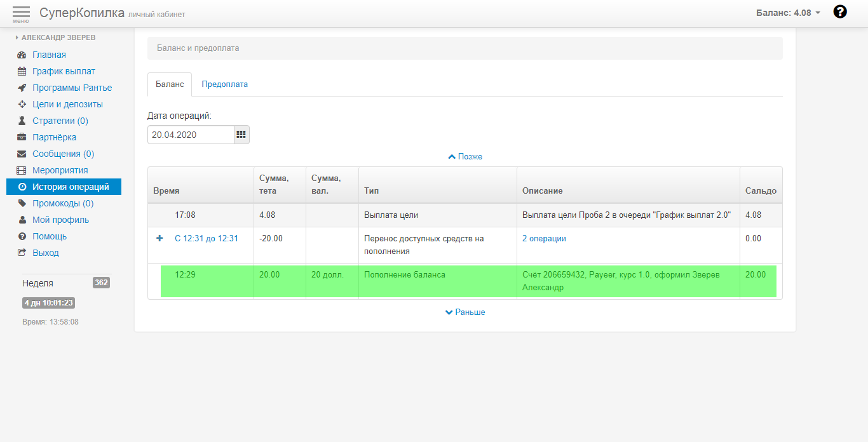The width and height of the screenshot is (868, 442).
Task: Click the Сообщения envelope icon
Action: coord(22,154)
